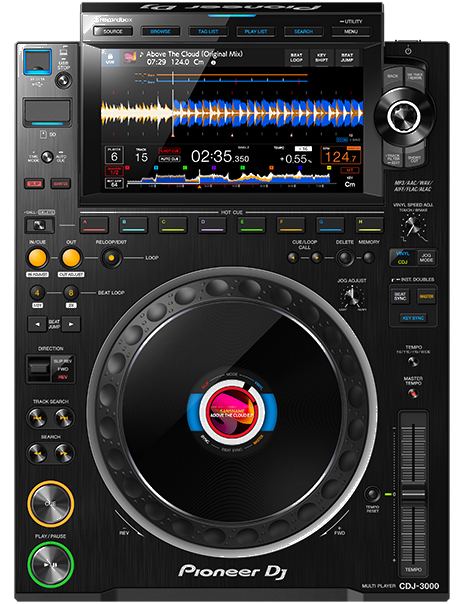Open the SEARCH screen
This screenshot has width=464, height=604.
click(x=303, y=31)
